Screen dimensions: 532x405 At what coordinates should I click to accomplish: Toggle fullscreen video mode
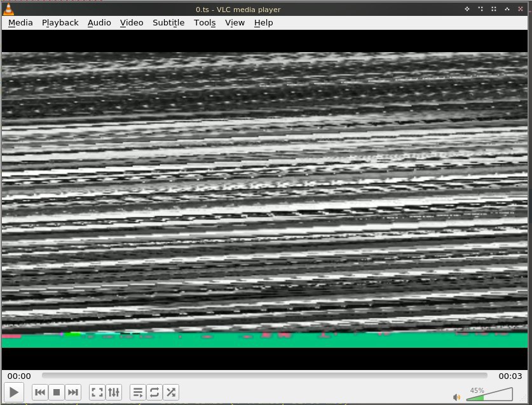click(97, 392)
